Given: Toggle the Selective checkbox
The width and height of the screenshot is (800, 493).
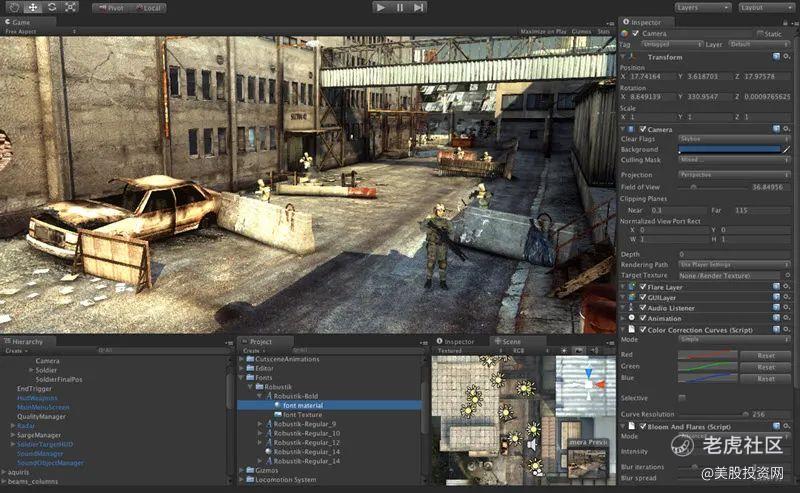Looking at the screenshot, I should coord(682,398).
